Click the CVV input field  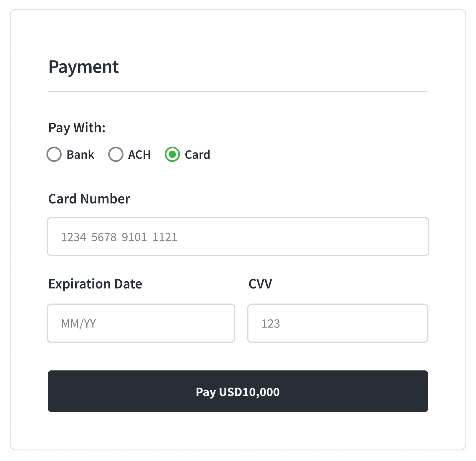point(338,324)
